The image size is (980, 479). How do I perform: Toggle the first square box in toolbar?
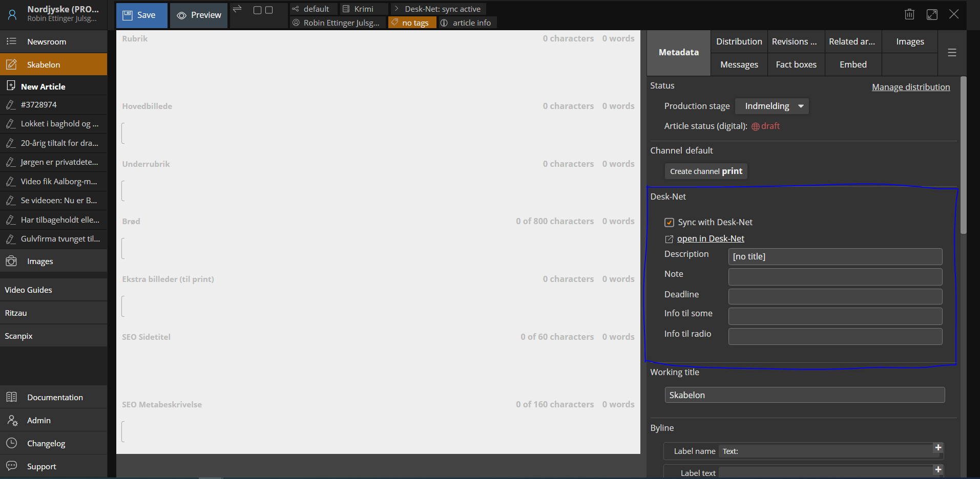tap(258, 10)
